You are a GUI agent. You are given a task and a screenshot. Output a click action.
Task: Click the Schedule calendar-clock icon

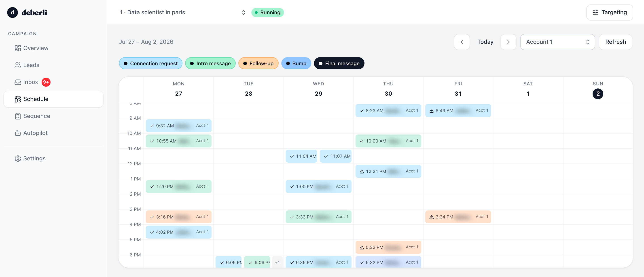click(x=18, y=99)
